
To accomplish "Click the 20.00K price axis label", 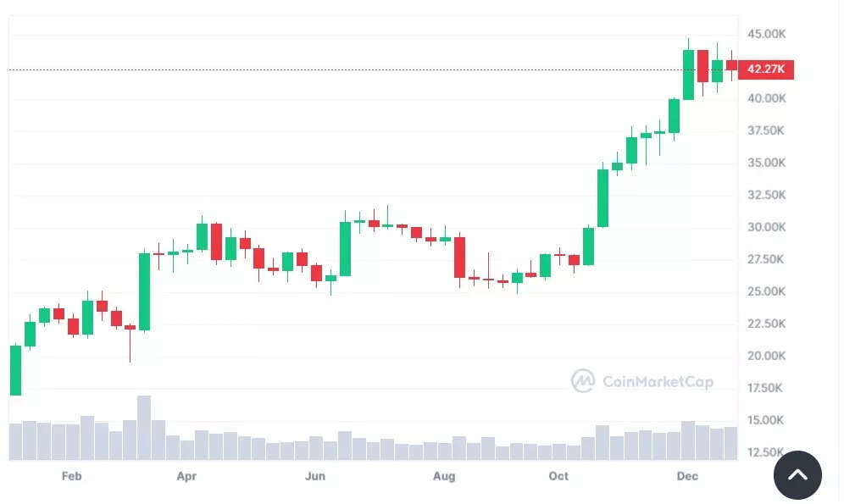I will 766,356.
